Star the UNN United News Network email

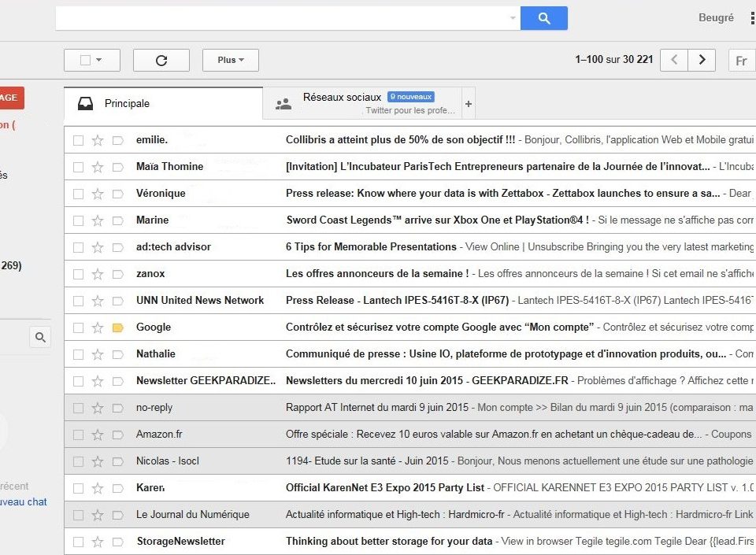tap(98, 301)
